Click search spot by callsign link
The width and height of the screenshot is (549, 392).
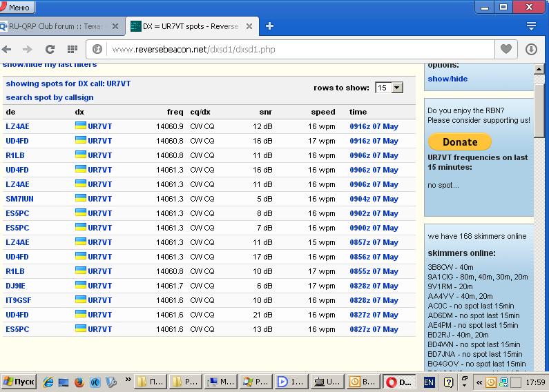coord(50,97)
